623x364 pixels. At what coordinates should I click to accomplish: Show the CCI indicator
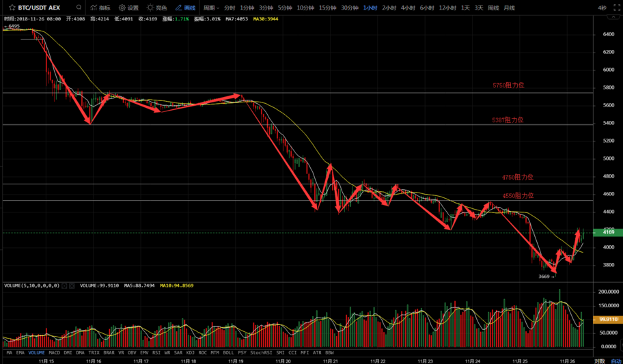pos(292,352)
